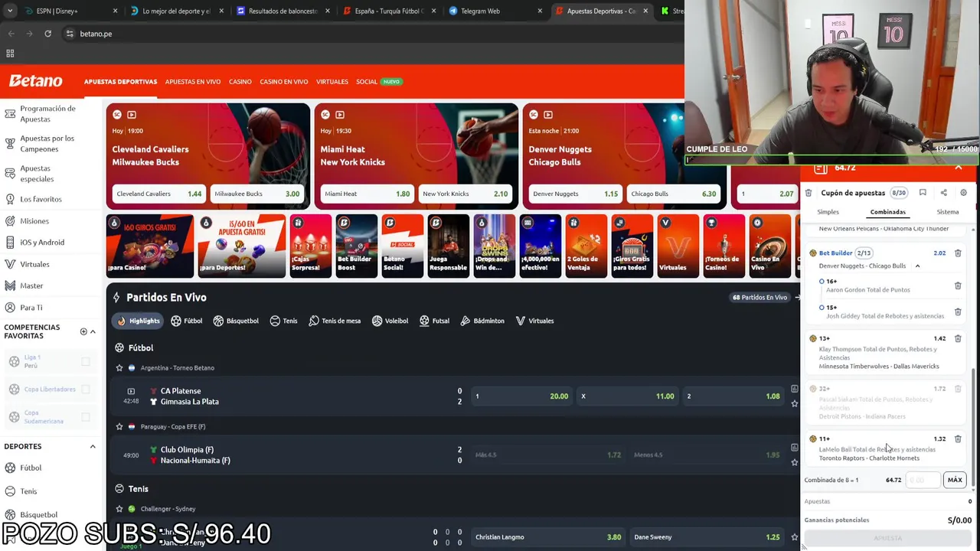
Task: Toggle the Copa Sudamericana checkbox
Action: point(86,417)
